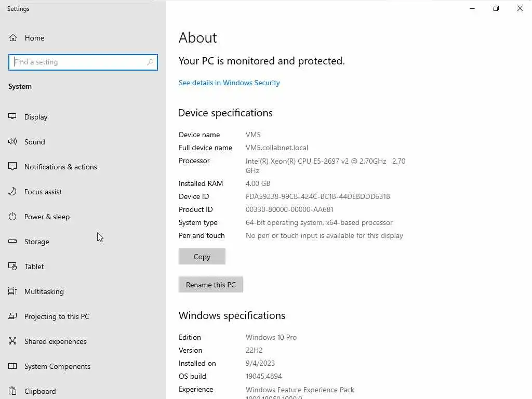Close the Settings window
This screenshot has width=532, height=399.
tap(520, 8)
